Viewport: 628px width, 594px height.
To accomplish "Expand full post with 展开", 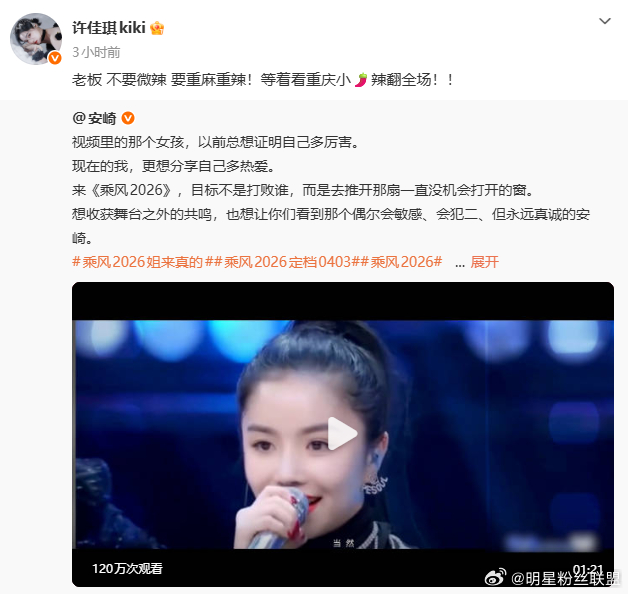I will pyautogui.click(x=485, y=262).
